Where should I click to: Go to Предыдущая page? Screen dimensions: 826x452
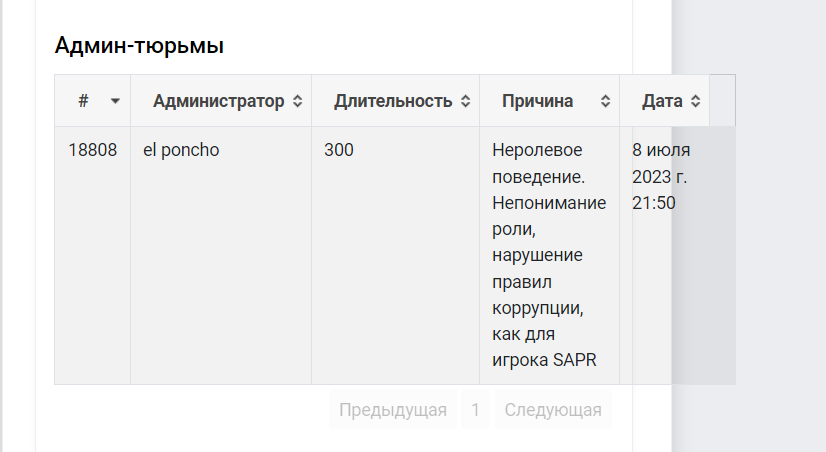pos(393,409)
